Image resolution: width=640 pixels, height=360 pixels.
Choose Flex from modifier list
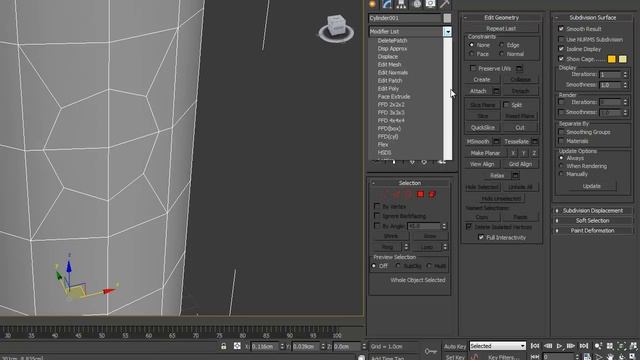[383, 144]
